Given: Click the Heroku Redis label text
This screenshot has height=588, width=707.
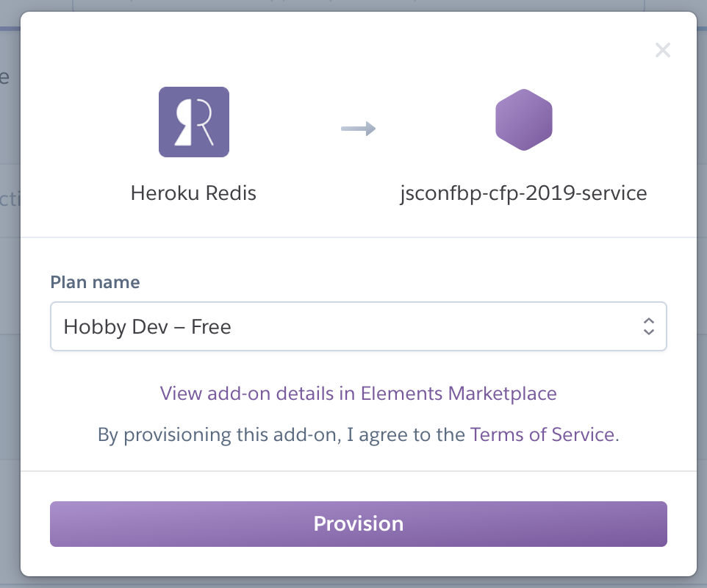Looking at the screenshot, I should [193, 193].
